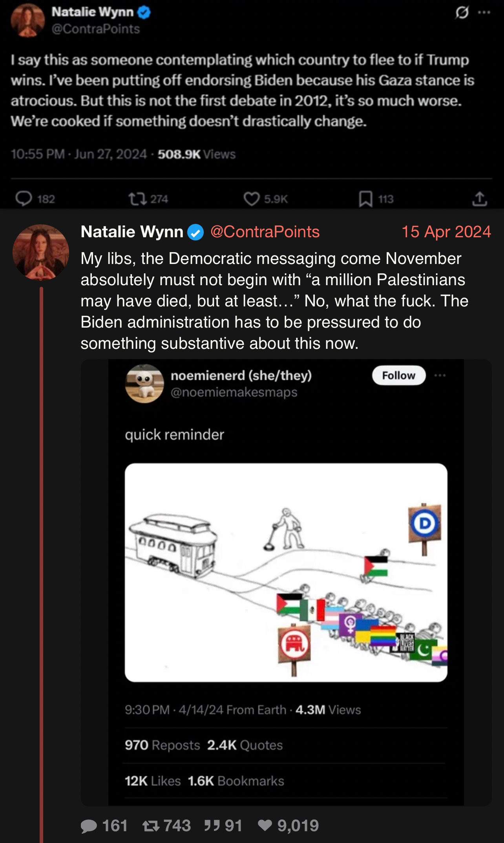Screen dimensions: 504x843
Task: Open the embedded tweet's three-dot menu
Action: [440, 376]
